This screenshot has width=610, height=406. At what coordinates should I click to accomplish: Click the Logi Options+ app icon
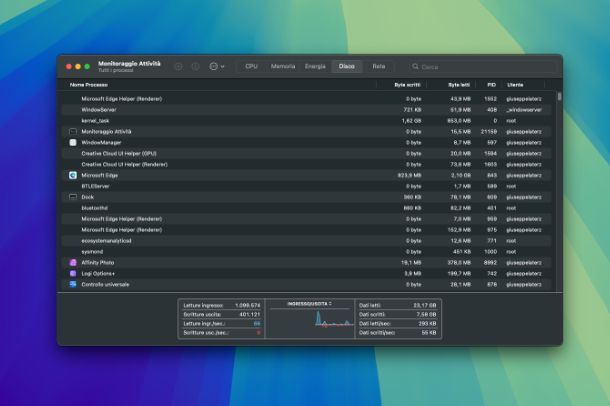(73, 273)
